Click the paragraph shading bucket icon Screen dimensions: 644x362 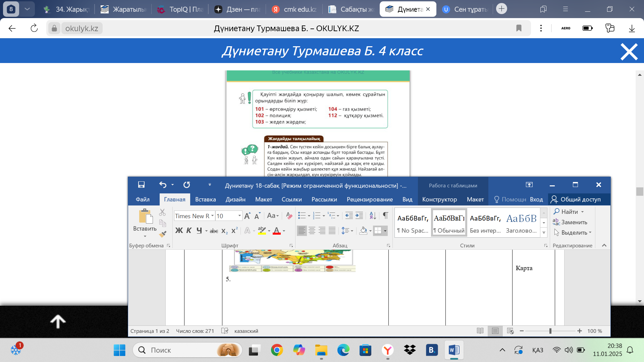tap(363, 231)
